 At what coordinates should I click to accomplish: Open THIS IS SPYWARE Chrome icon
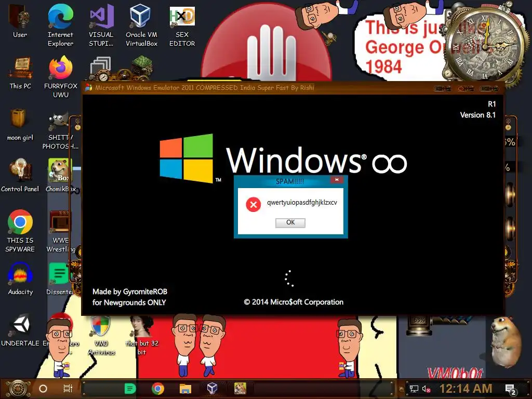(x=20, y=231)
